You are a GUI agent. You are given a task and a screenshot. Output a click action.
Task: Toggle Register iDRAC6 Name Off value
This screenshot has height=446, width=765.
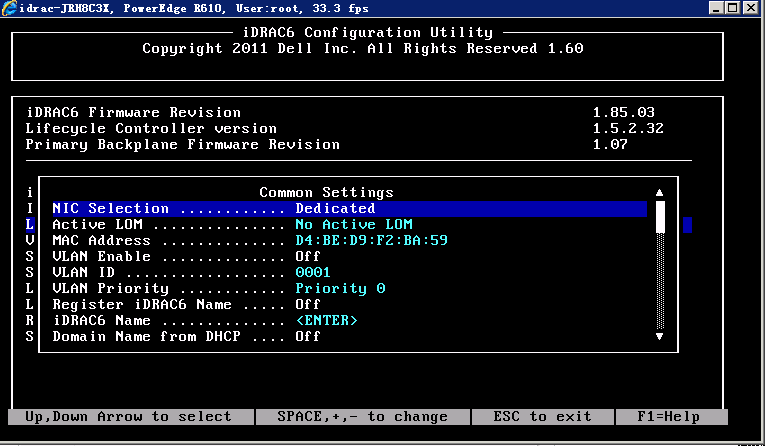[x=308, y=305]
